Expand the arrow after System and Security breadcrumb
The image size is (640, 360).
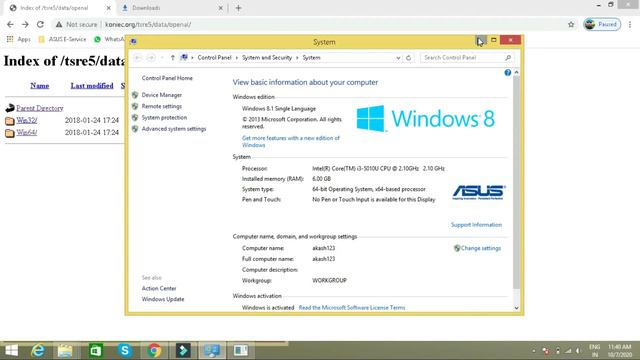click(297, 58)
